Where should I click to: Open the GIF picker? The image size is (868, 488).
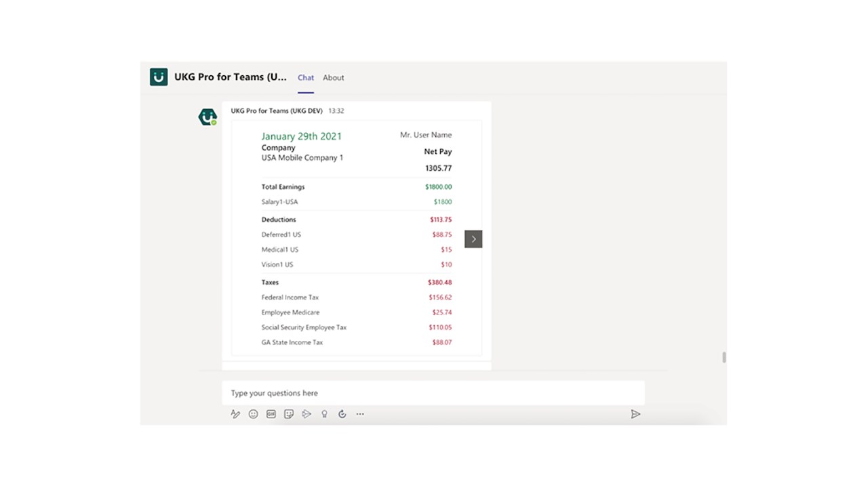(271, 414)
